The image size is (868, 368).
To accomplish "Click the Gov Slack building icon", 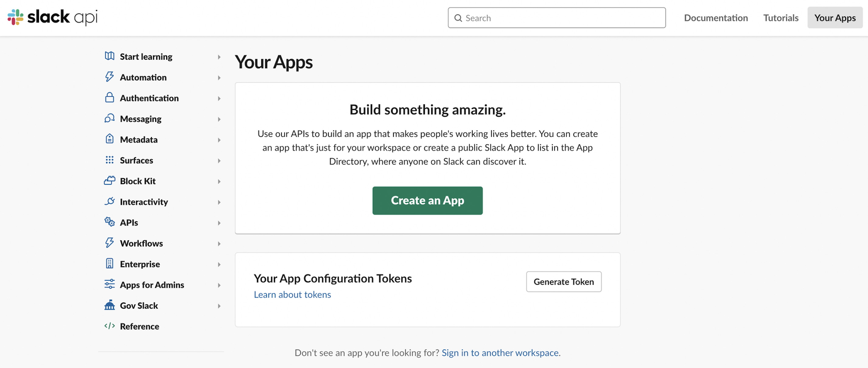I will point(110,305).
